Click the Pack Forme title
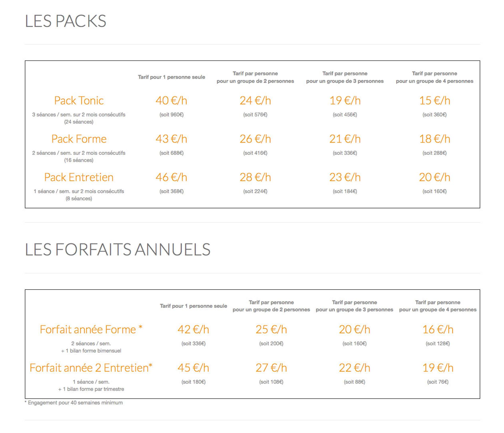The height and width of the screenshot is (433, 504). point(79,139)
